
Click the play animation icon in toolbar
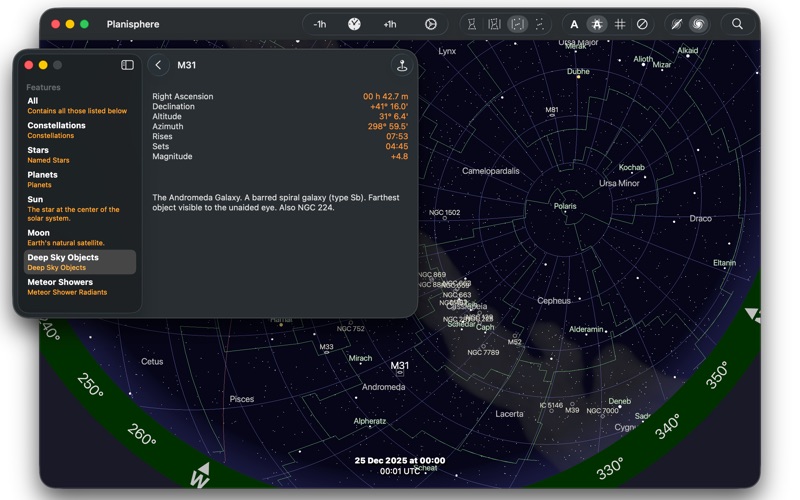pyautogui.click(x=431, y=24)
